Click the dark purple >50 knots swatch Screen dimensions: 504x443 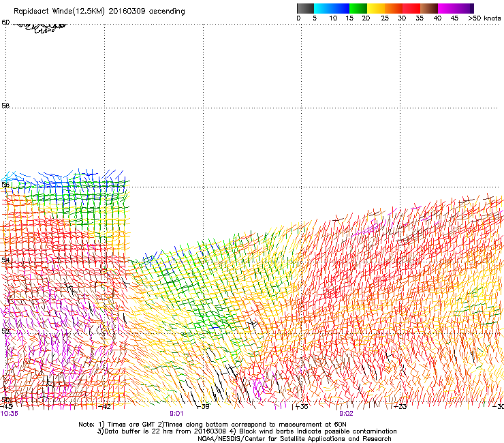(x=471, y=8)
